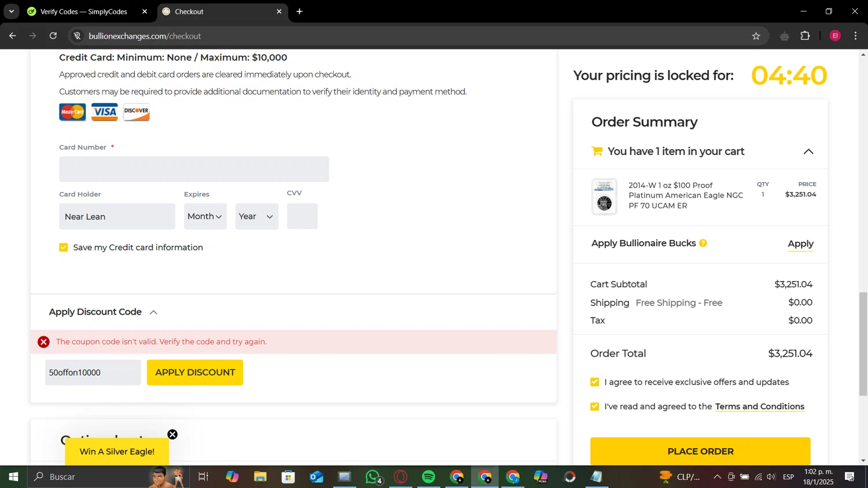Image resolution: width=868 pixels, height=488 pixels.
Task: Open Outlook from the taskbar
Action: pos(317,477)
